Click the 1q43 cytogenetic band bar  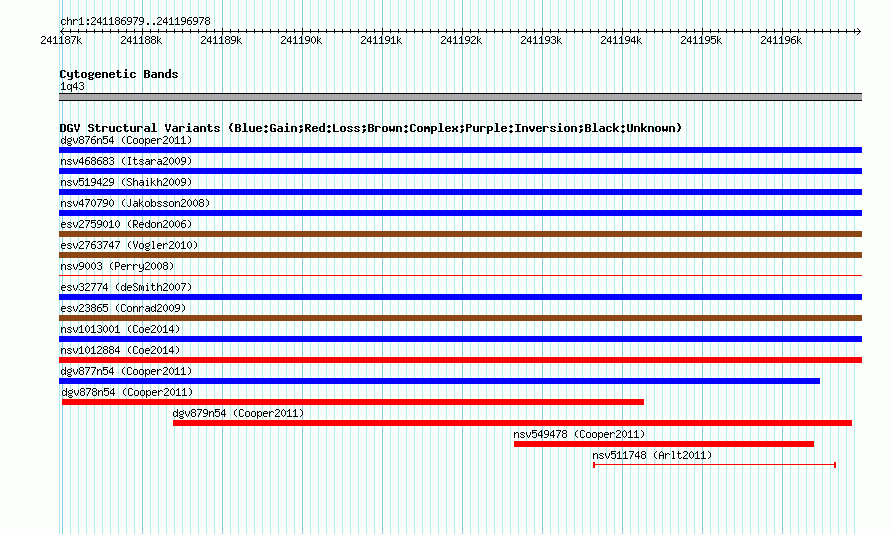pos(460,97)
